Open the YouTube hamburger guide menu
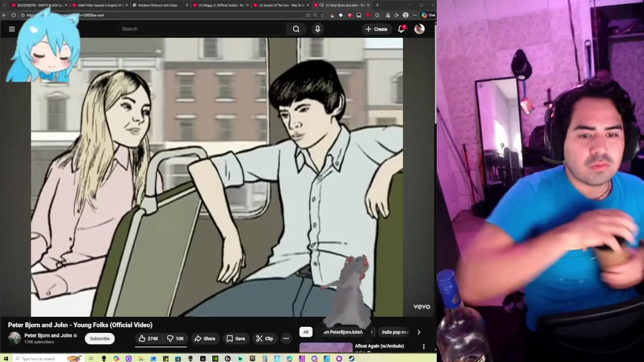 point(12,29)
